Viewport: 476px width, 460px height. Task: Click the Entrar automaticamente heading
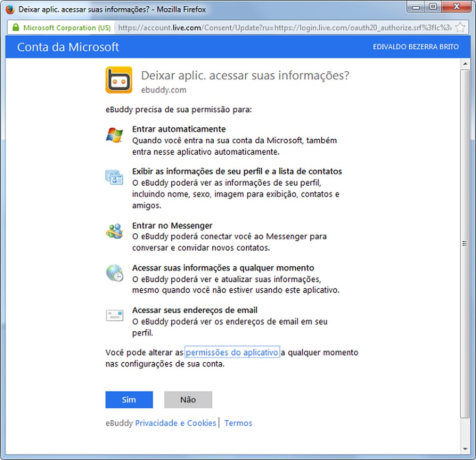179,129
